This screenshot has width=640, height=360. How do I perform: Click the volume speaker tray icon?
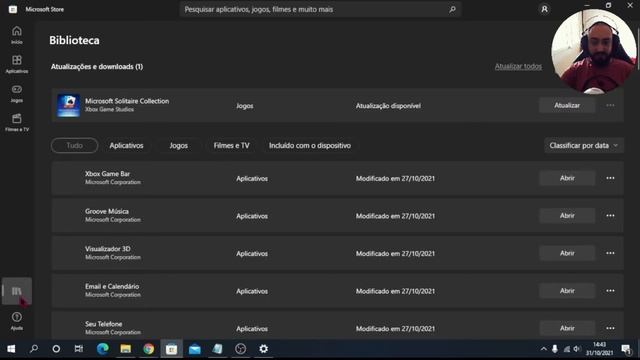(x=577, y=349)
